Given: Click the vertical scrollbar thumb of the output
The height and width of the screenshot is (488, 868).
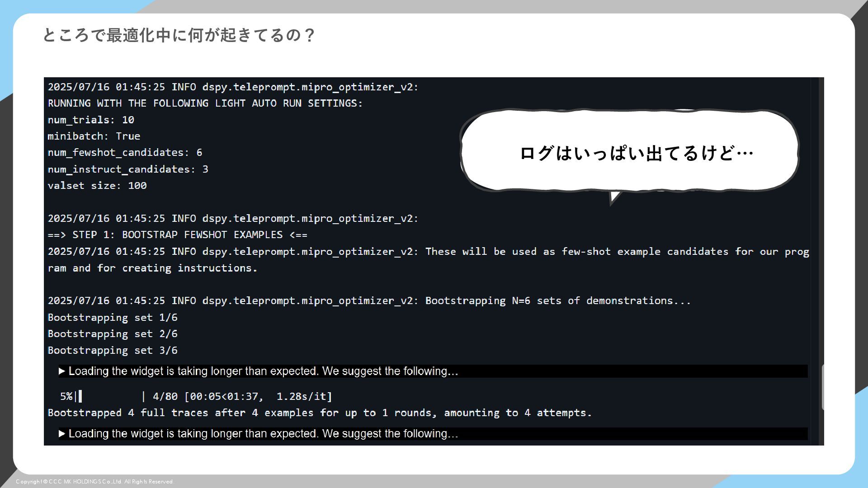Looking at the screenshot, I should pos(823,387).
